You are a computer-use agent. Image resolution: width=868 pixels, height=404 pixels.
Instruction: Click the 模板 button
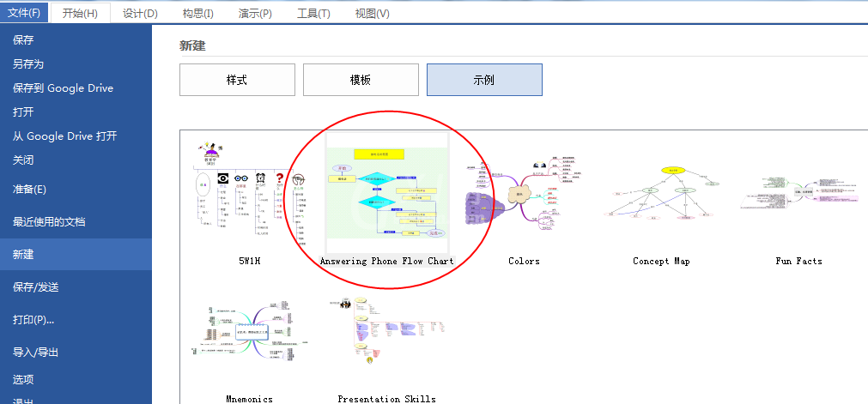click(x=361, y=80)
